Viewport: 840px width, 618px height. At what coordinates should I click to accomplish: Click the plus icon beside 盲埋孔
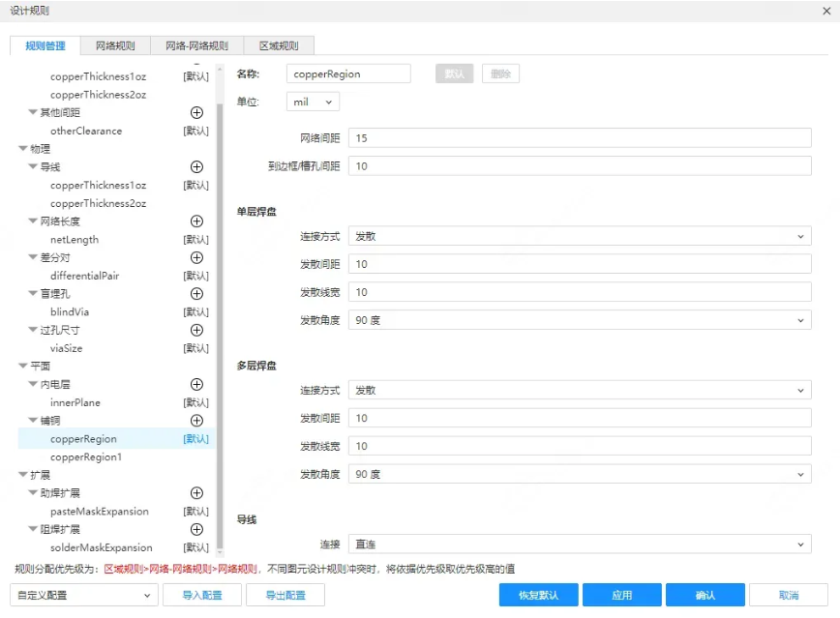pyautogui.click(x=196, y=294)
